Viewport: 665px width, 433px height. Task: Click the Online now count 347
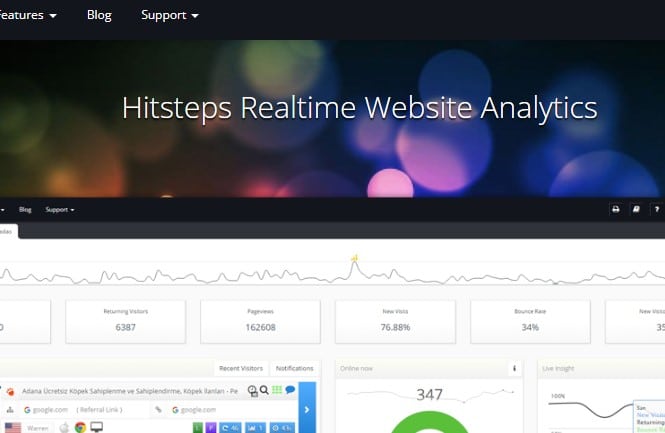pos(429,395)
